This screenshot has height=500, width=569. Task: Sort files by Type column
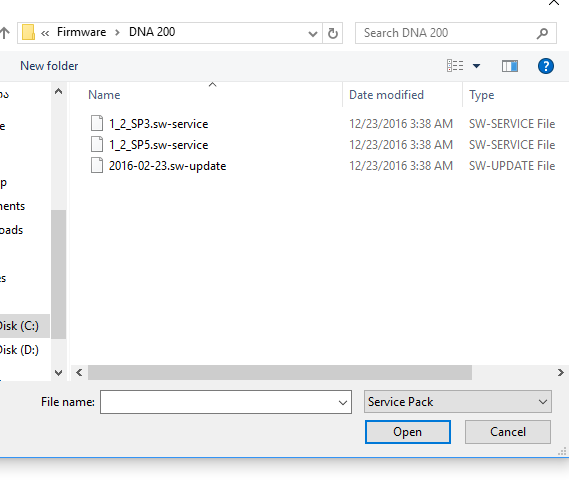pos(482,95)
